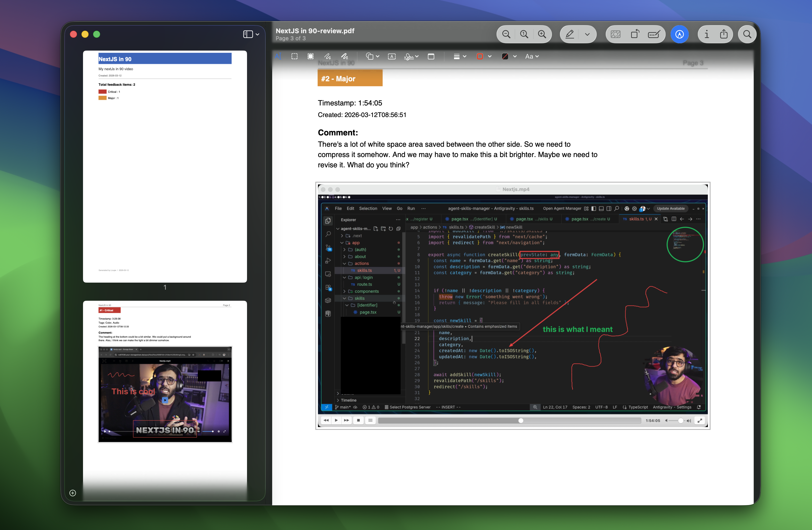The image size is (812, 530).
Task: Open the Inspector info button
Action: tap(707, 34)
